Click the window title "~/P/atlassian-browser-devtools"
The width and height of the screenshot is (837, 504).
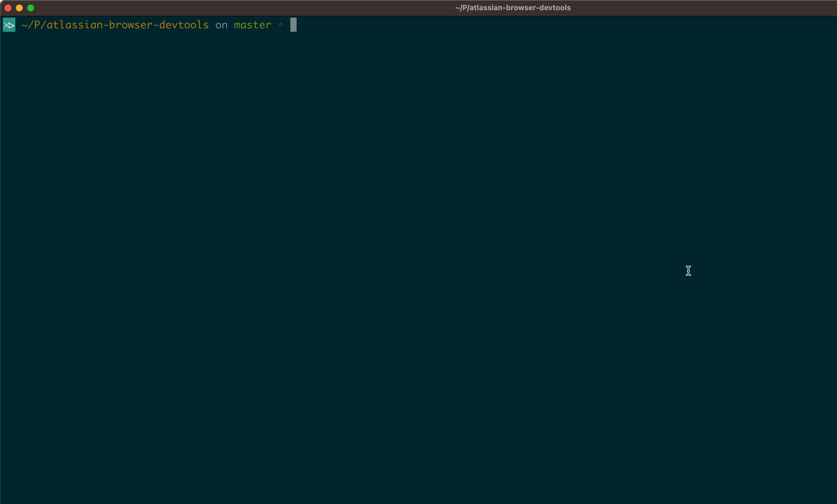click(x=513, y=7)
